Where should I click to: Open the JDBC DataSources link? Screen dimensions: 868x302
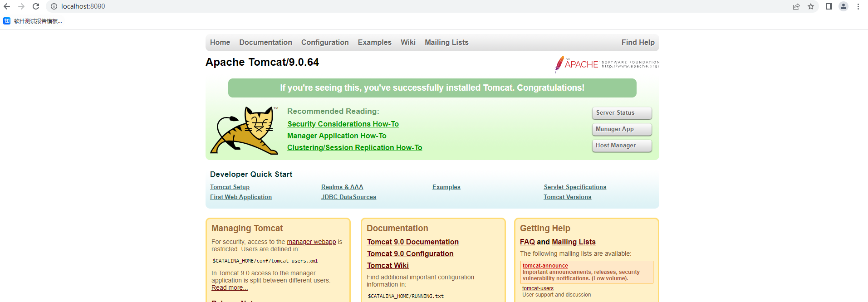pos(348,197)
